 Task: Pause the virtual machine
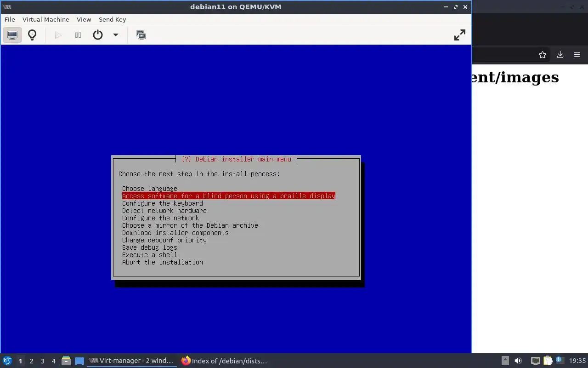tap(78, 35)
